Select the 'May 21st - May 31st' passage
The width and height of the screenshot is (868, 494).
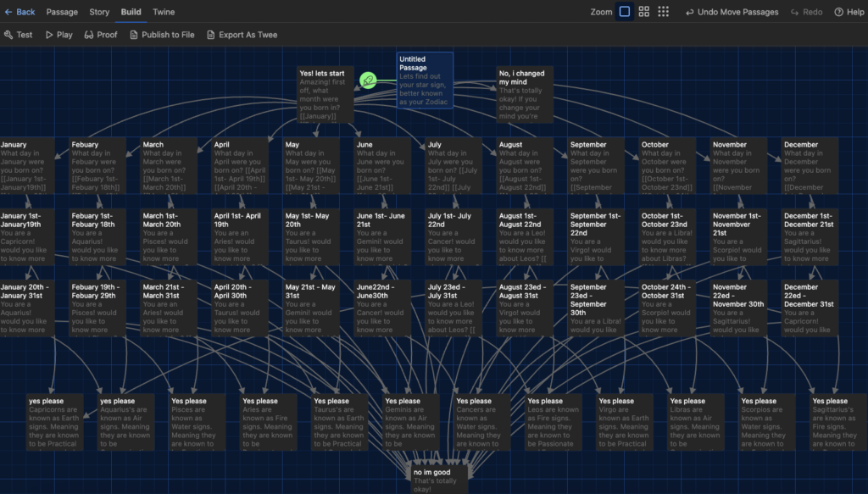tap(311, 308)
